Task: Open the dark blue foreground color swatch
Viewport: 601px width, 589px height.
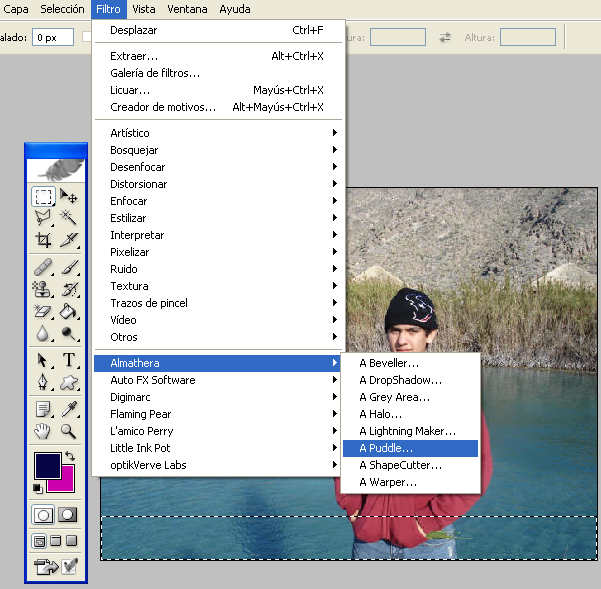Action: click(x=46, y=465)
